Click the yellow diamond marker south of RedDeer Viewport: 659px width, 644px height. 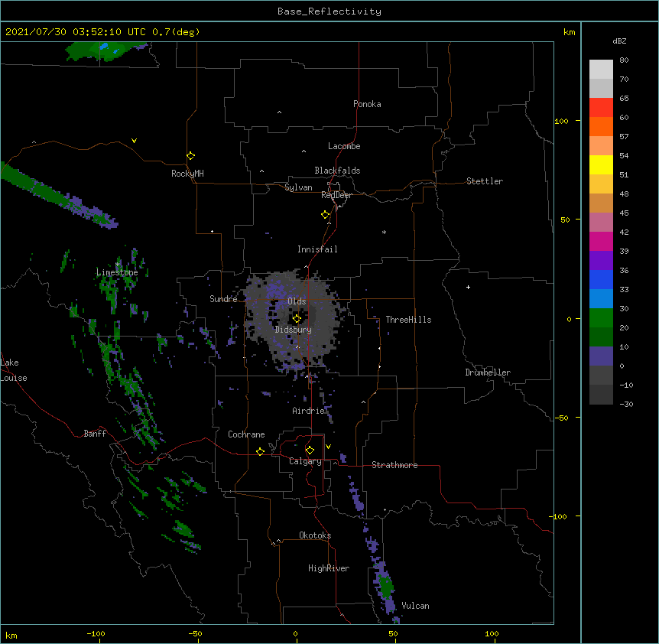coord(325,215)
